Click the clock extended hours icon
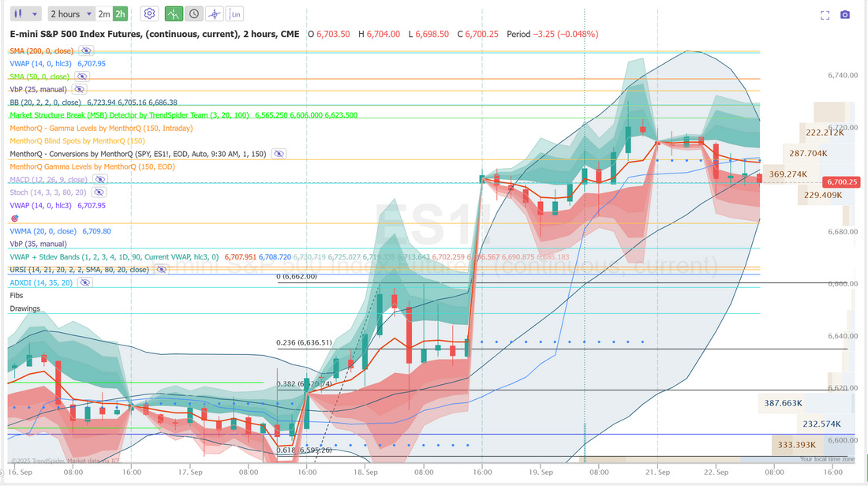The height and width of the screenshot is (493, 868). tap(194, 13)
